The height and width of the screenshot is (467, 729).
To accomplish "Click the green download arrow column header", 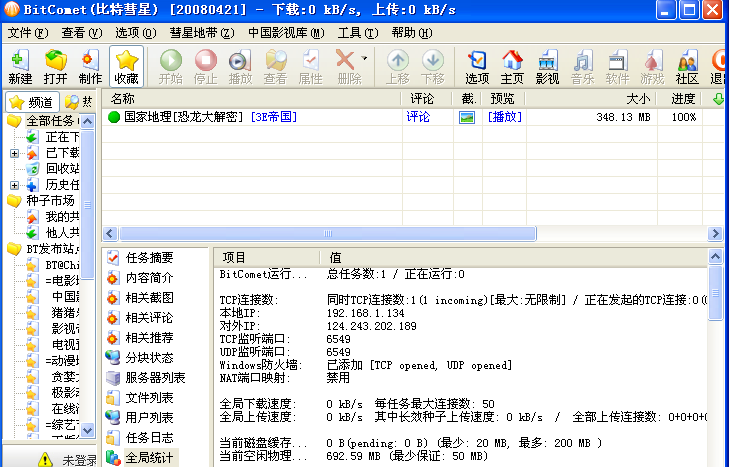I will [x=718, y=99].
